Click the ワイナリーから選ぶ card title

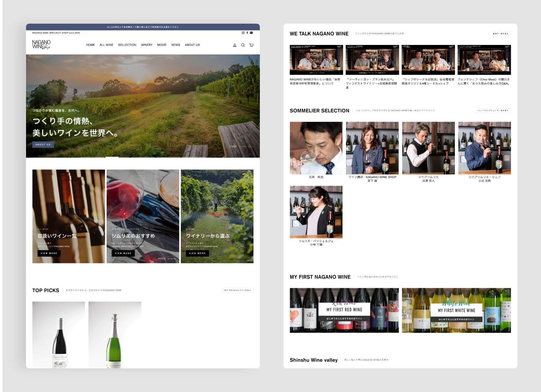tap(208, 236)
